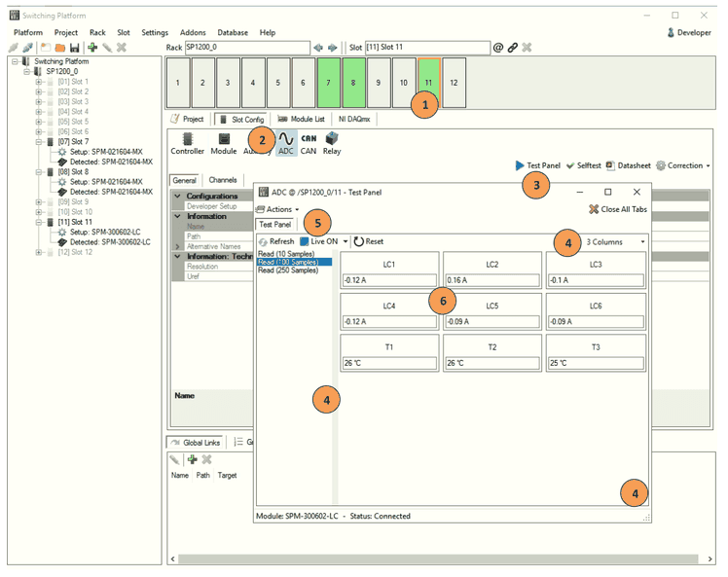Click the connect plug icon in toolbar

pyautogui.click(x=14, y=48)
